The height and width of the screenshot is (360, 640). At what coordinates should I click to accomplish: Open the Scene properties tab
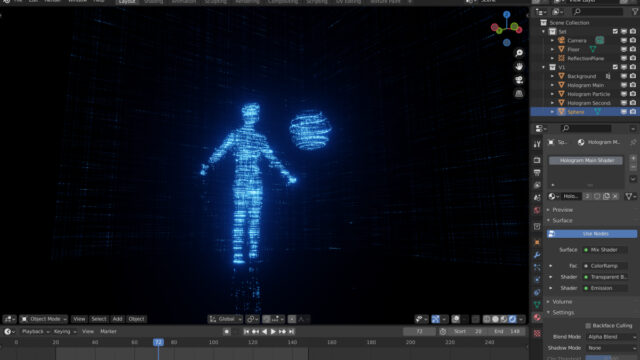(x=537, y=198)
